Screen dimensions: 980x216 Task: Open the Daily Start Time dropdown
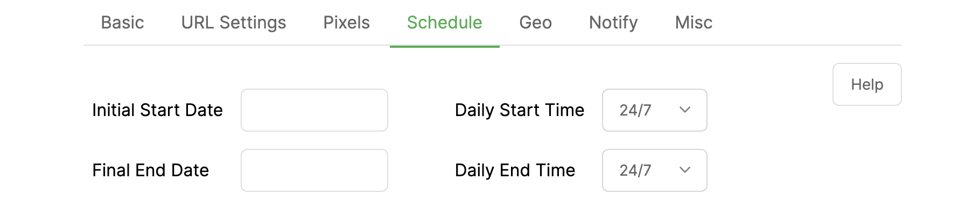click(x=654, y=110)
